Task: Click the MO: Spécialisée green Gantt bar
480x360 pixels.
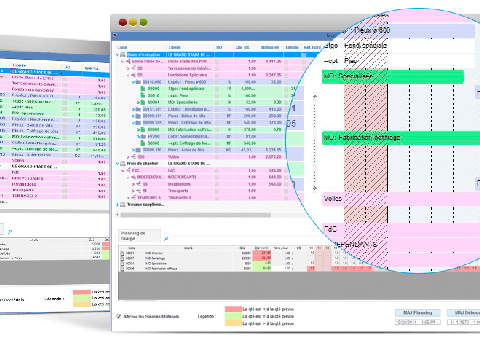Action: [393, 77]
